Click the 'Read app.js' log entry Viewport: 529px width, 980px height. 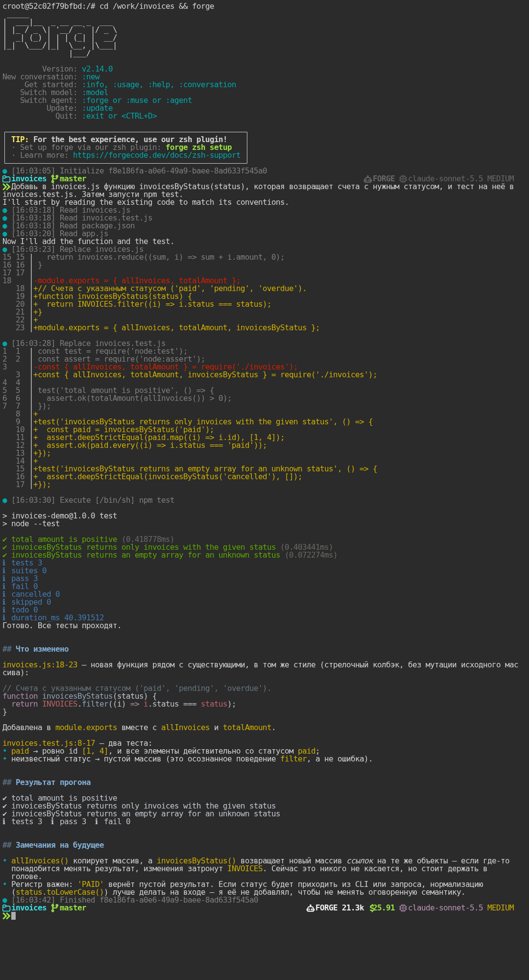pos(55,234)
